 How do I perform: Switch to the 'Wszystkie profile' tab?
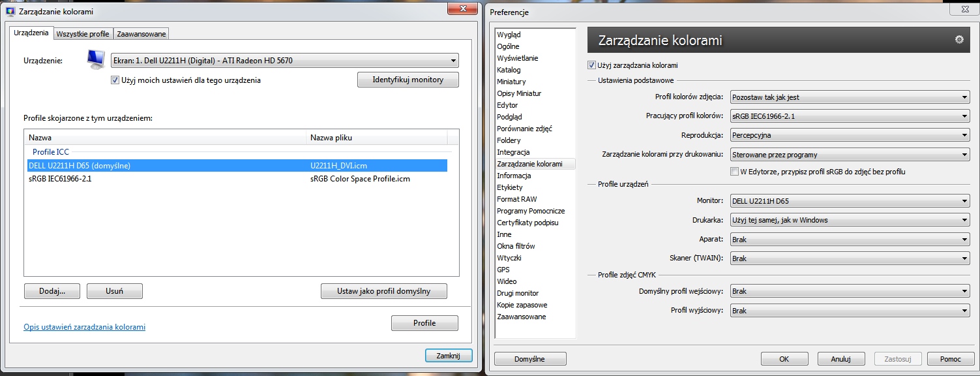82,33
